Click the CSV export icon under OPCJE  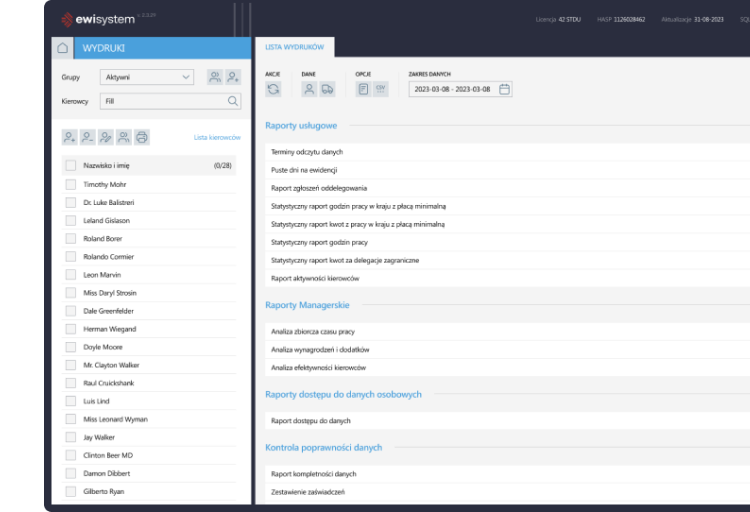pyautogui.click(x=380, y=89)
